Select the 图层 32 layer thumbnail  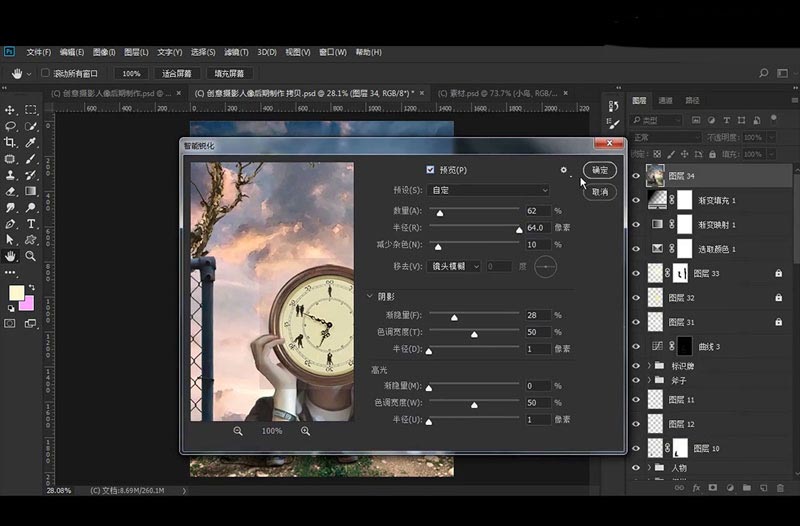pos(655,297)
